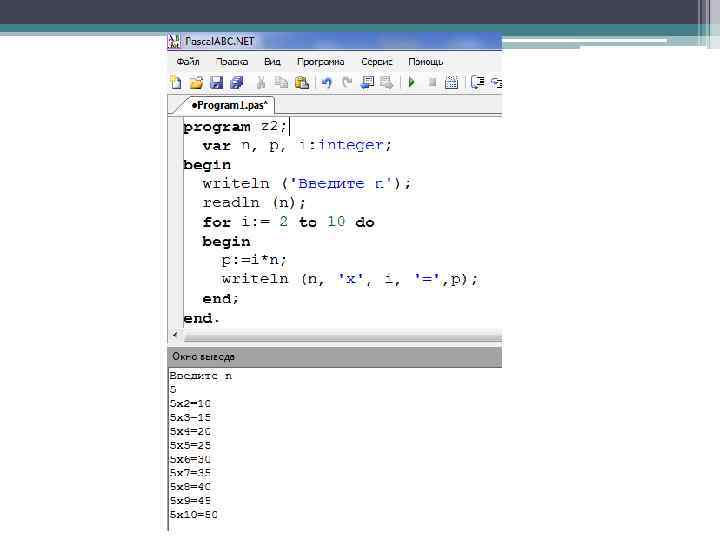
Task: Click the icon right of Redo
Action: [367, 83]
